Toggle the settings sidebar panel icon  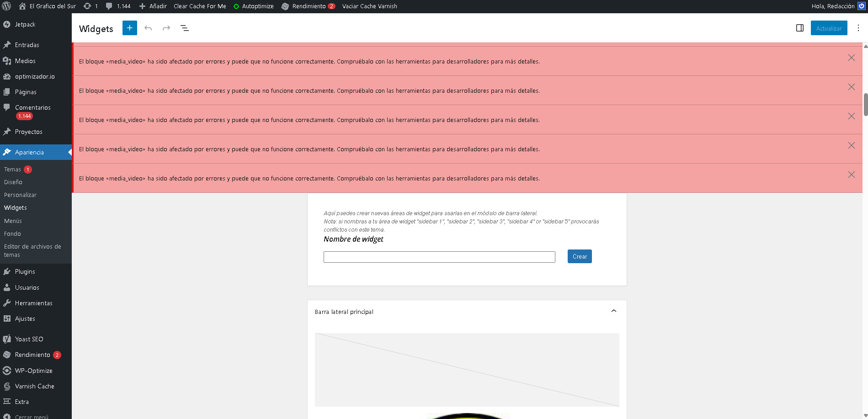pos(800,28)
